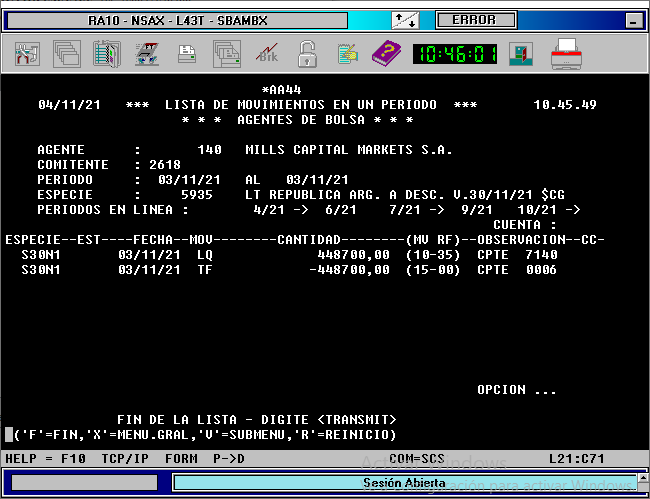The image size is (650, 499).
Task: Click the AGENTE number 140
Action: [x=209, y=150]
